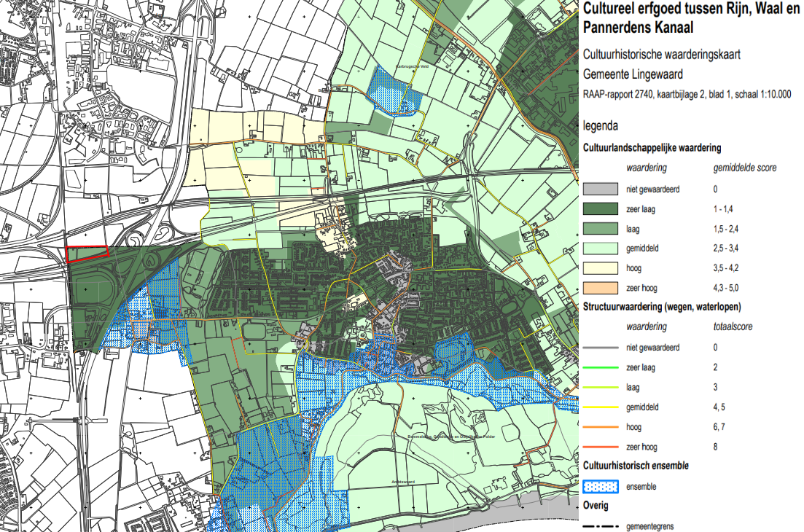Click the bright green 'zeer laag' line sample

click(601, 367)
